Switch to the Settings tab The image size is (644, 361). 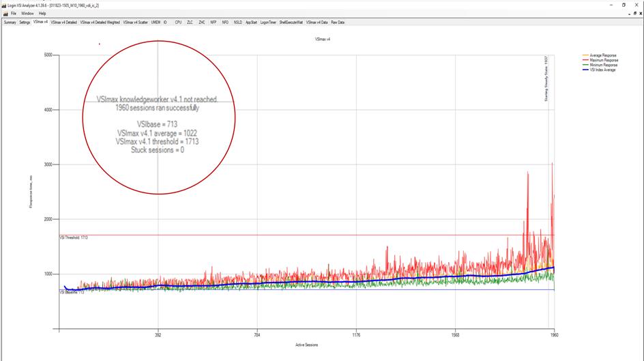pyautogui.click(x=25, y=22)
